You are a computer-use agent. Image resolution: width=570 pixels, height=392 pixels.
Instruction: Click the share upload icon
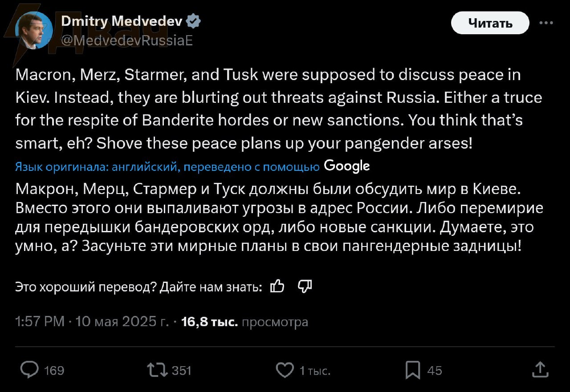[x=540, y=369]
